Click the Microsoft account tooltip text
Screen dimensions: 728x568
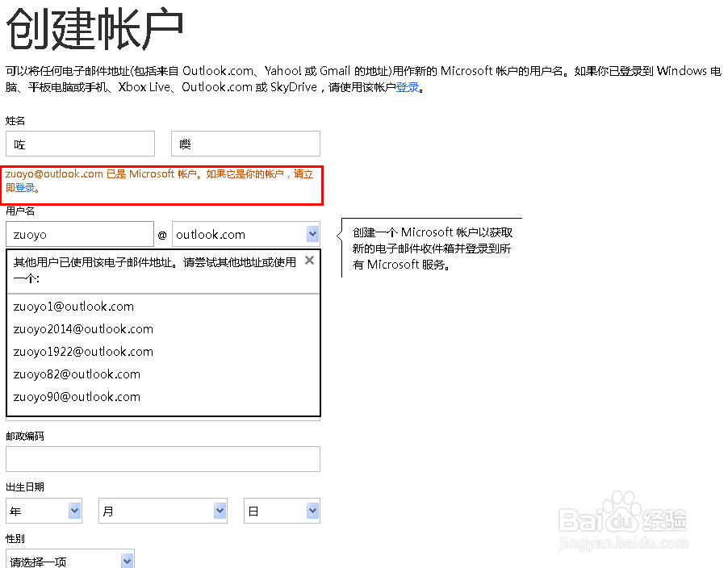[433, 248]
